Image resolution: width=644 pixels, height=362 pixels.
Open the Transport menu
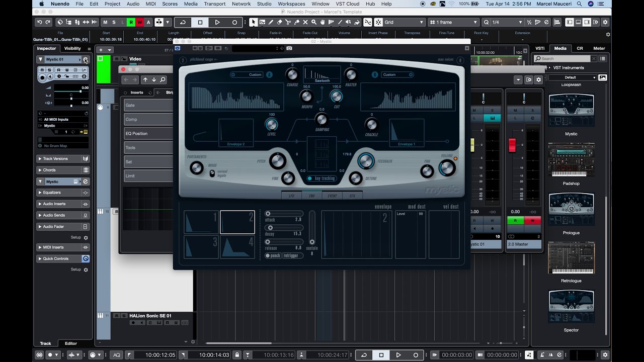tap(215, 4)
